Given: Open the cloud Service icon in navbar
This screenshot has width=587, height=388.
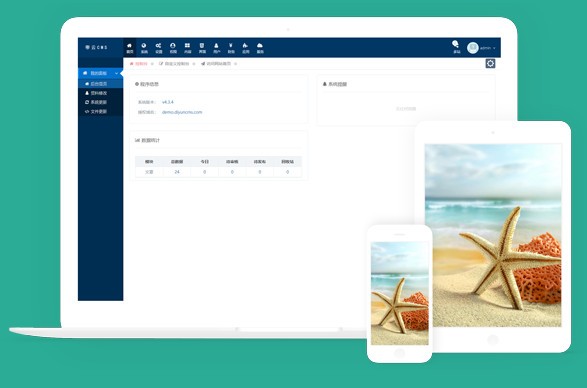Looking at the screenshot, I should [x=260, y=48].
